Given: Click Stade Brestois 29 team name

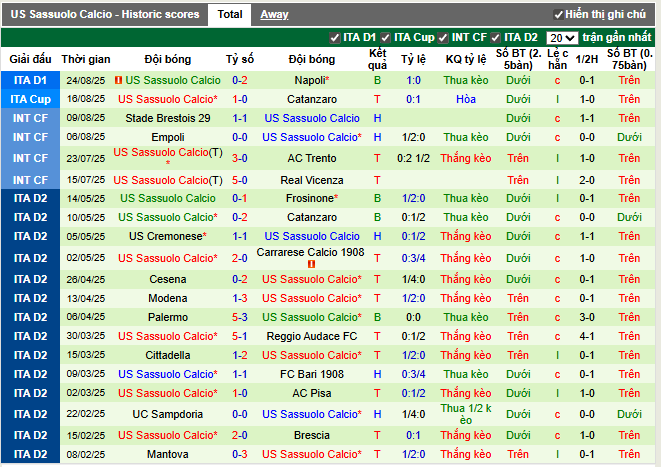Looking at the screenshot, I should point(168,118).
